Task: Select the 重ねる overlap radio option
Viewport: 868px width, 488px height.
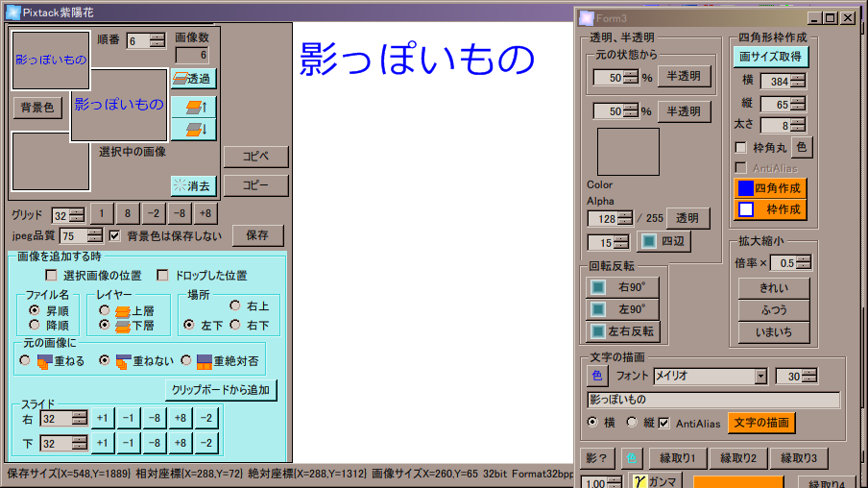Action: [x=25, y=360]
